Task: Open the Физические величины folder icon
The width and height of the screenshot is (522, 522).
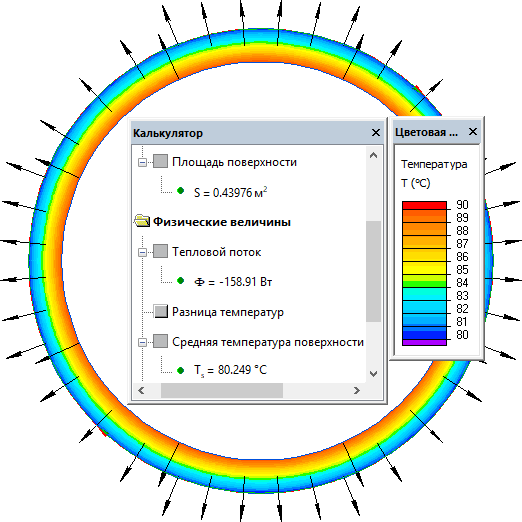Action: coord(142,221)
